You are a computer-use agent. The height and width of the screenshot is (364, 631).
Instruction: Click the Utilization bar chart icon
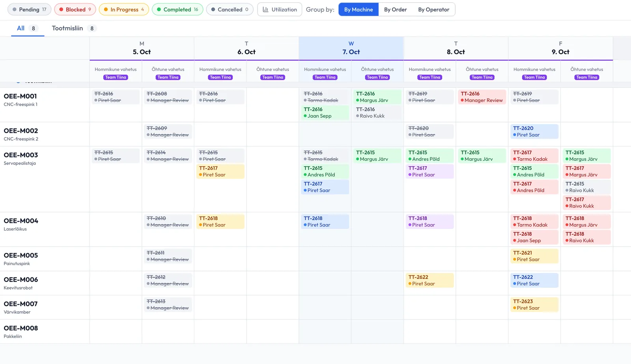tap(265, 9)
